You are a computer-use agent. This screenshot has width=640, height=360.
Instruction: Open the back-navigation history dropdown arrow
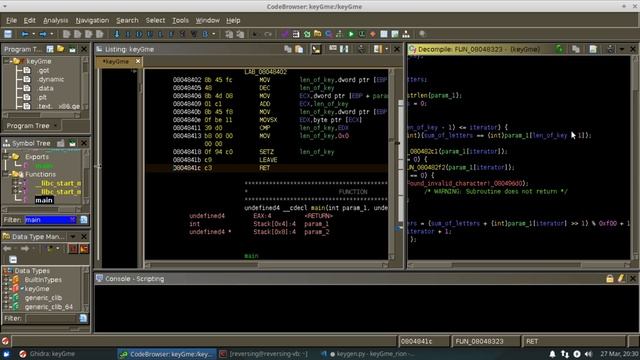(33, 34)
